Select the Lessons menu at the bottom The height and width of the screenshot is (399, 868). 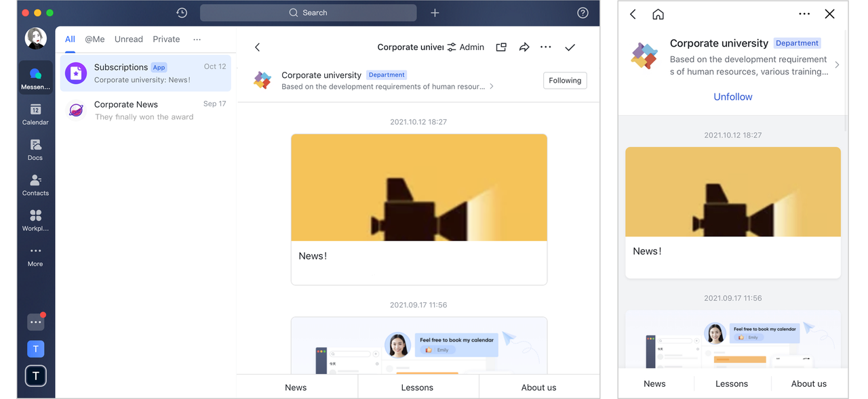[417, 387]
